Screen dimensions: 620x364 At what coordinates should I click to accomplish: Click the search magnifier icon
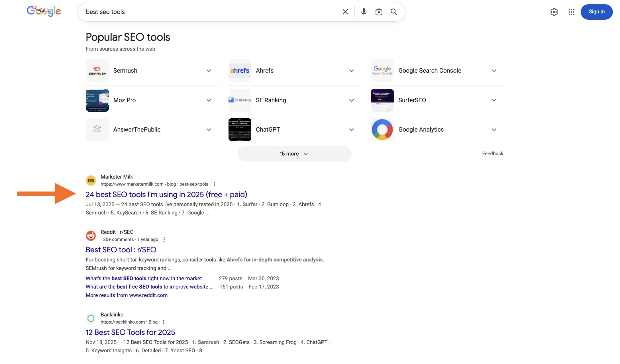click(394, 12)
